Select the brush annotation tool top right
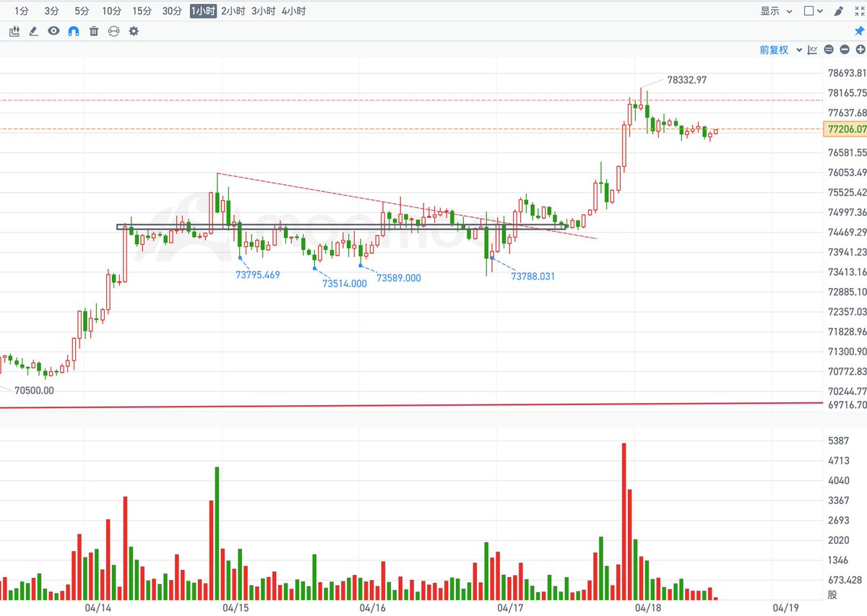 coord(838,12)
